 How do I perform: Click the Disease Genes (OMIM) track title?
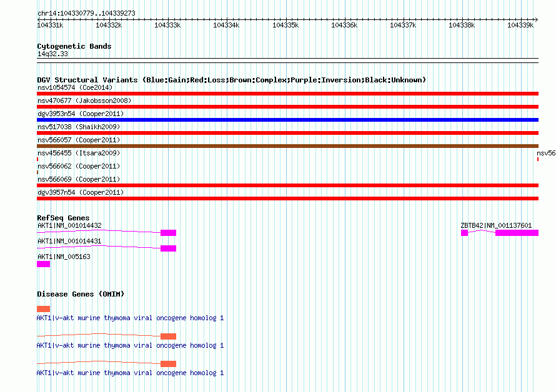[x=81, y=294]
